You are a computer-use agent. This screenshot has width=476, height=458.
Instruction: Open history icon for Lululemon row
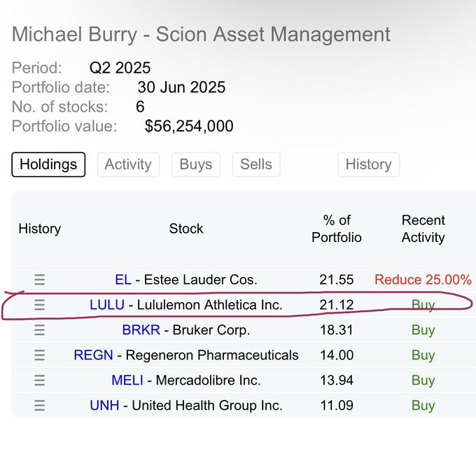(39, 305)
